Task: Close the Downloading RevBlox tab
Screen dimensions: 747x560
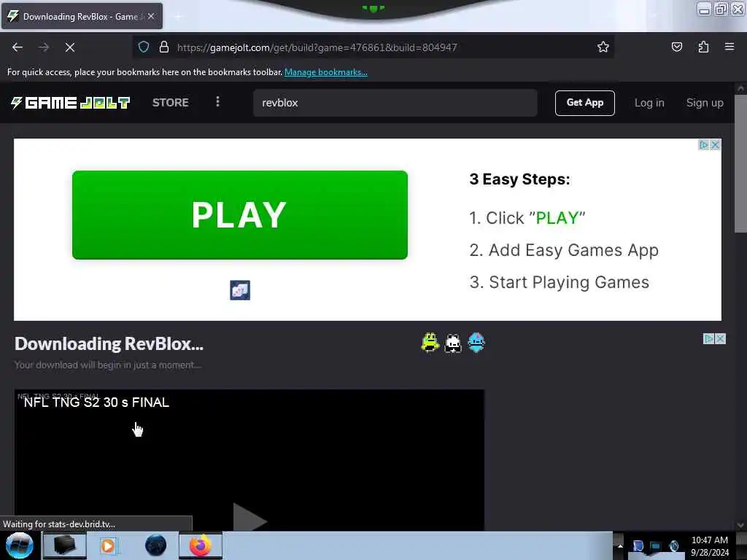Action: click(151, 16)
